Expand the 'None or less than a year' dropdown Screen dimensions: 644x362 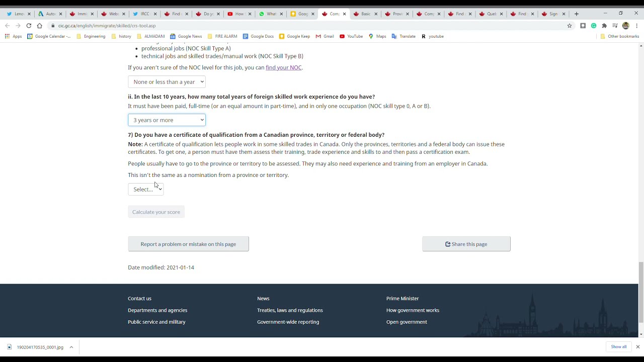pyautogui.click(x=167, y=82)
